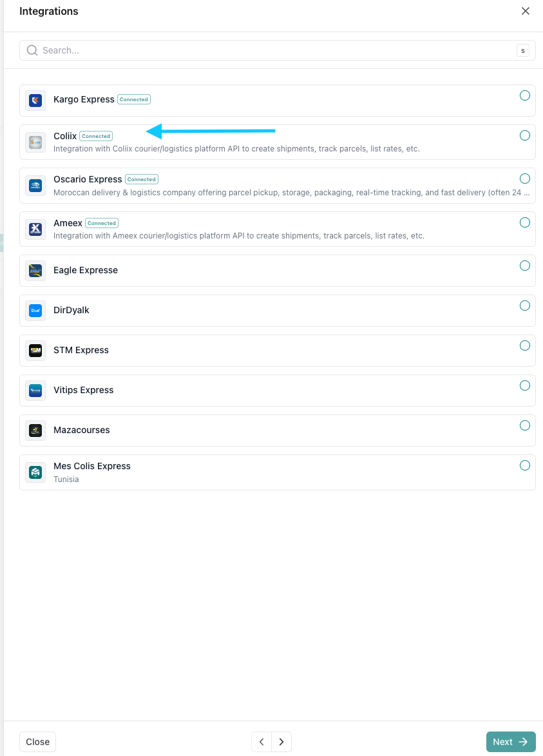This screenshot has width=543, height=756.
Task: Click the Eagle Expresse logo icon
Action: (x=35, y=271)
